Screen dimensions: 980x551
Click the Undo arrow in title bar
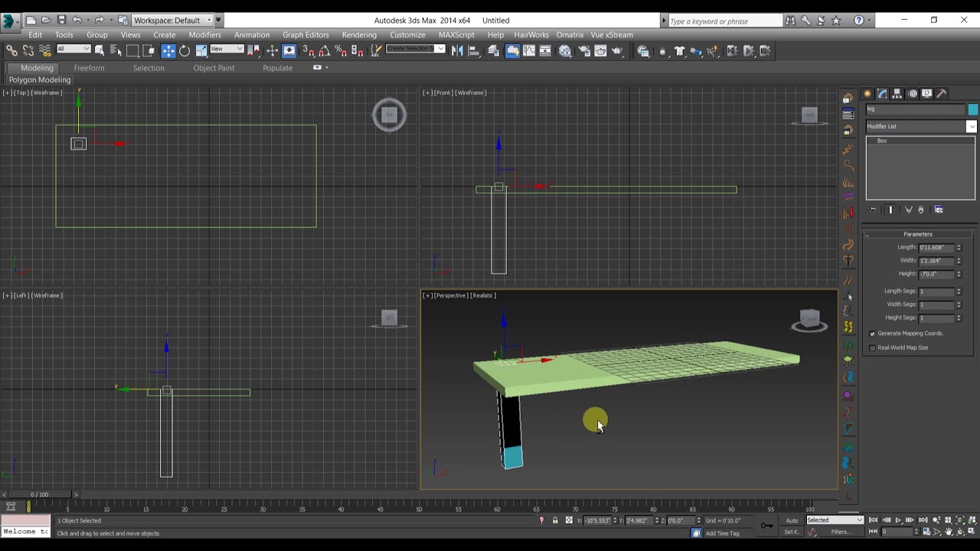[x=77, y=21]
